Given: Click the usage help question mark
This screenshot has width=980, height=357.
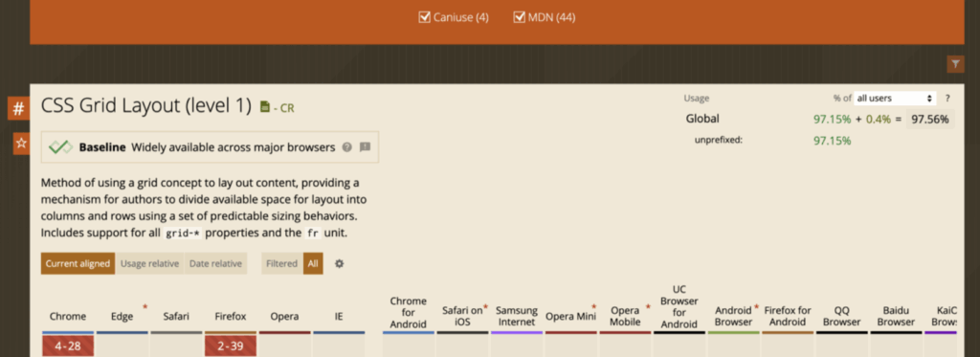Looking at the screenshot, I should pyautogui.click(x=947, y=99).
